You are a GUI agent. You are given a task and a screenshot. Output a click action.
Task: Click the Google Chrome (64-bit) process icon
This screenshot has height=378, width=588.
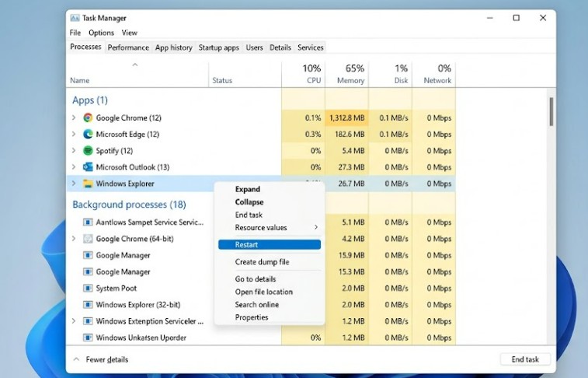(88, 239)
